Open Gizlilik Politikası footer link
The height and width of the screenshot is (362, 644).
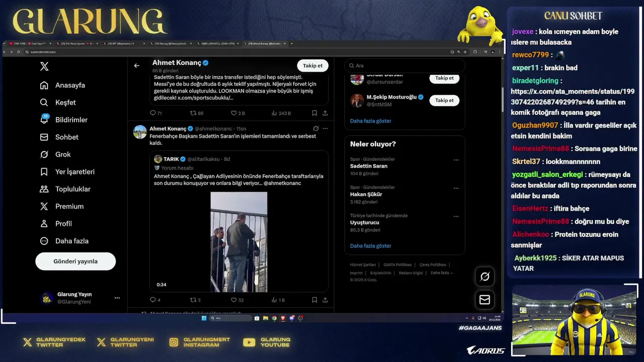click(397, 264)
